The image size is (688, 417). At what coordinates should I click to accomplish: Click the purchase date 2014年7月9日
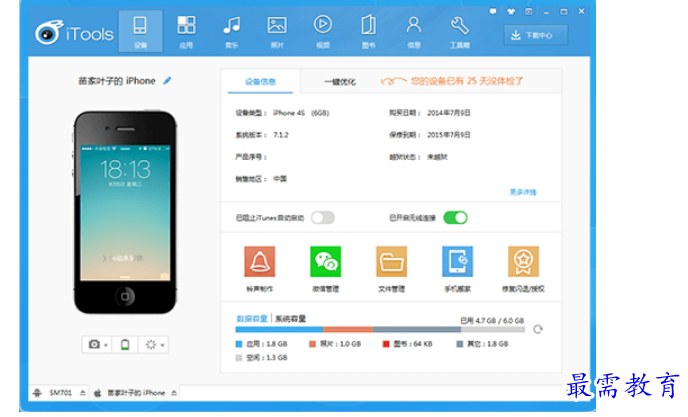[x=449, y=113]
